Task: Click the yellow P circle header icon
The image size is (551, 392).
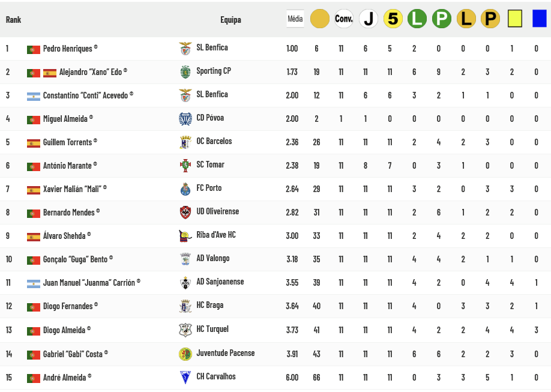Action: (x=490, y=19)
